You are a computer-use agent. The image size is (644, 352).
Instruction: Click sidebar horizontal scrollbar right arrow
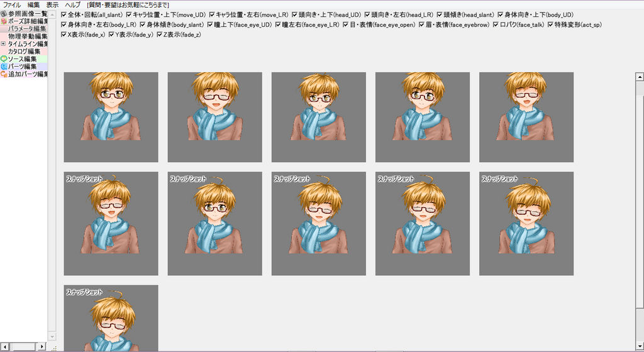[42, 347]
